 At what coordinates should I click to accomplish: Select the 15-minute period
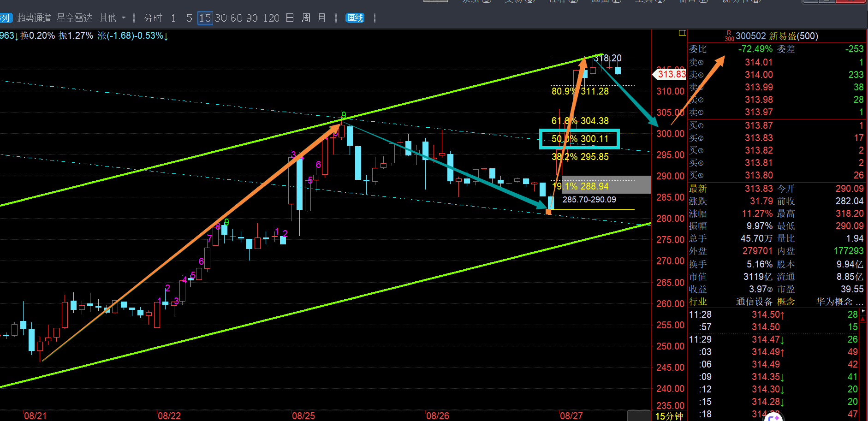pyautogui.click(x=205, y=18)
